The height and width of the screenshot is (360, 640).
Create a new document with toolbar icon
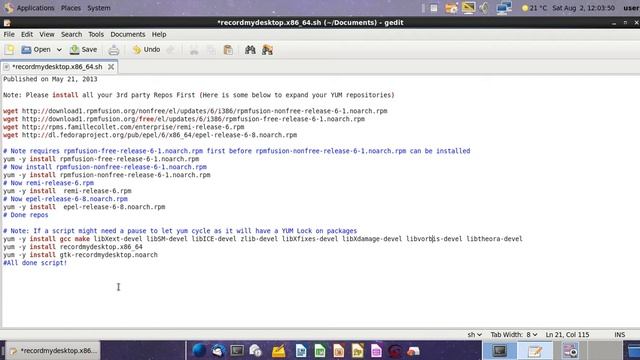tap(9, 50)
